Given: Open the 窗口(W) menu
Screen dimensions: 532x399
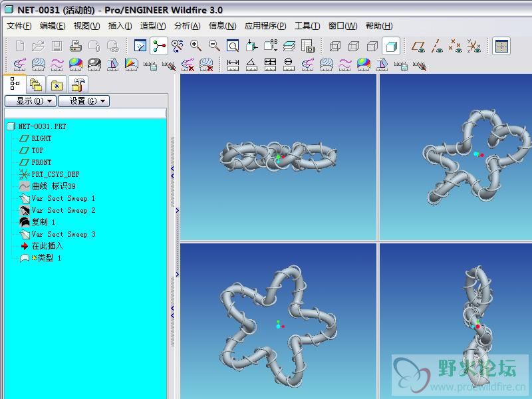Looking at the screenshot, I should pos(342,26).
